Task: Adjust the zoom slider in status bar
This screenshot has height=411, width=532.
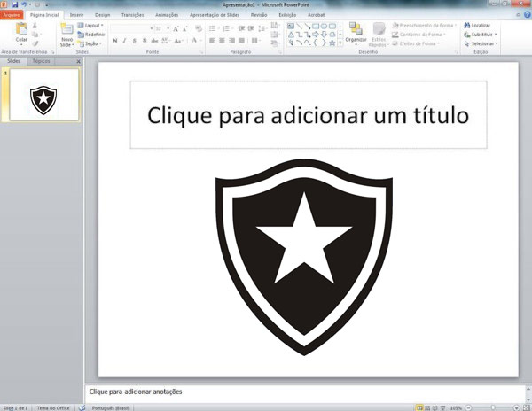Action: 490,407
